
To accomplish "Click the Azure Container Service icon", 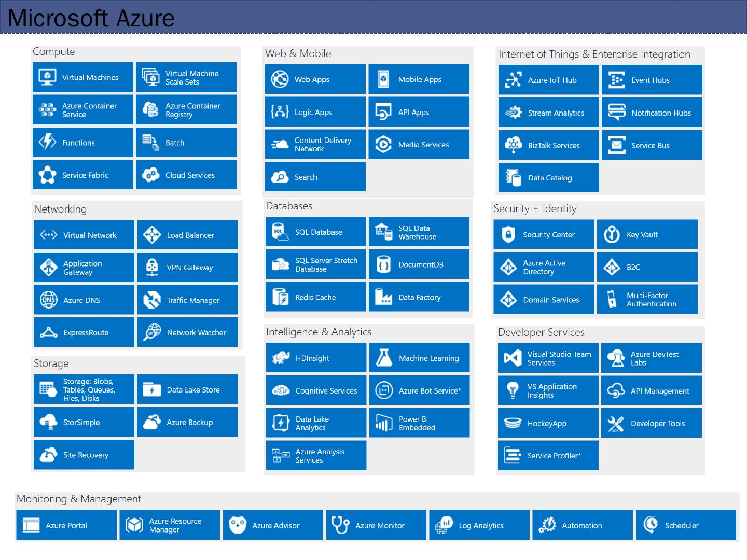I will point(48,109).
